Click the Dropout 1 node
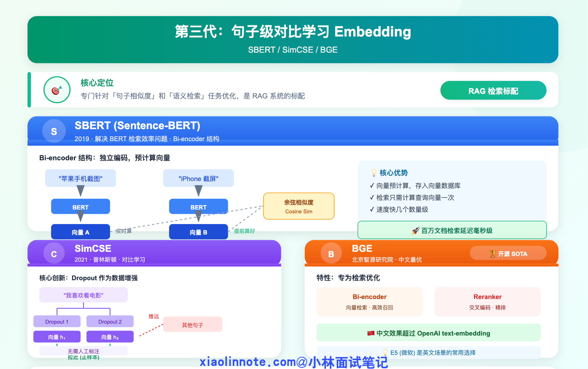The height and width of the screenshot is (369, 588). tap(57, 321)
